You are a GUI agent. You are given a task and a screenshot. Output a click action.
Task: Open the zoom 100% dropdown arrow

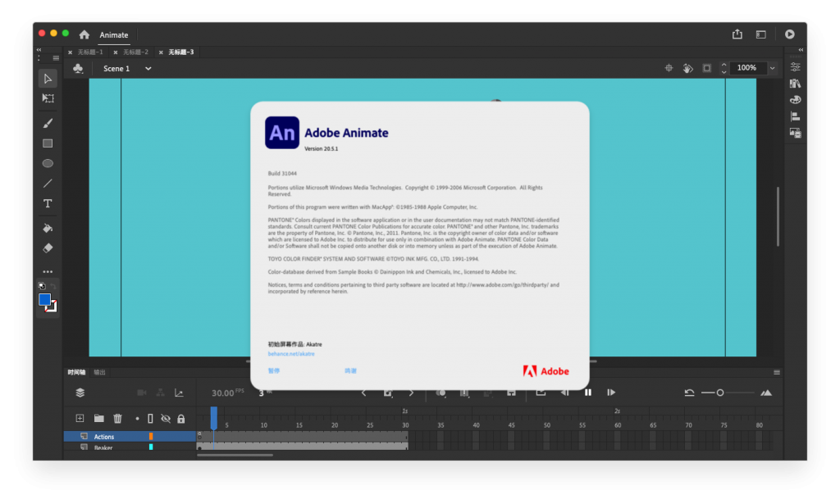click(773, 68)
